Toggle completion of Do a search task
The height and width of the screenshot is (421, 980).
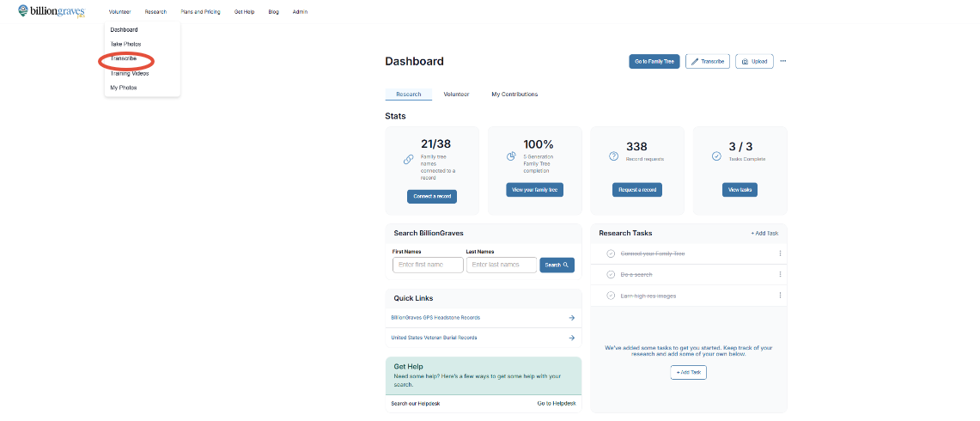point(611,275)
